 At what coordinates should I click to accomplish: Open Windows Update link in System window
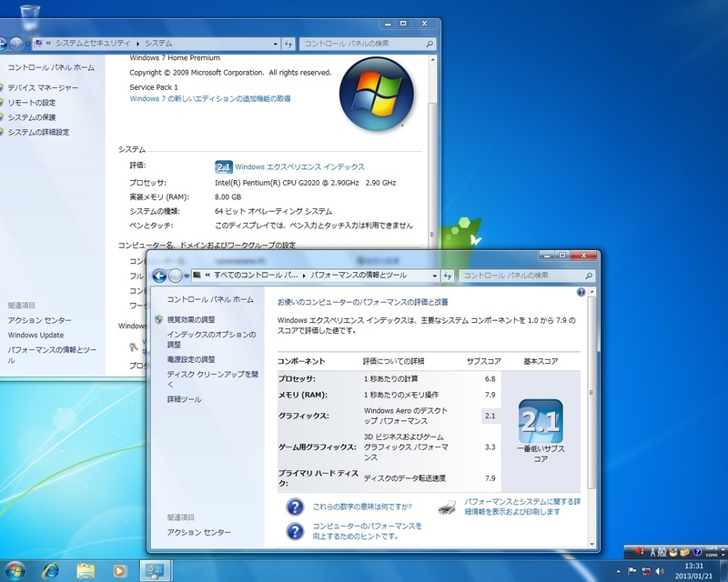coord(35,335)
